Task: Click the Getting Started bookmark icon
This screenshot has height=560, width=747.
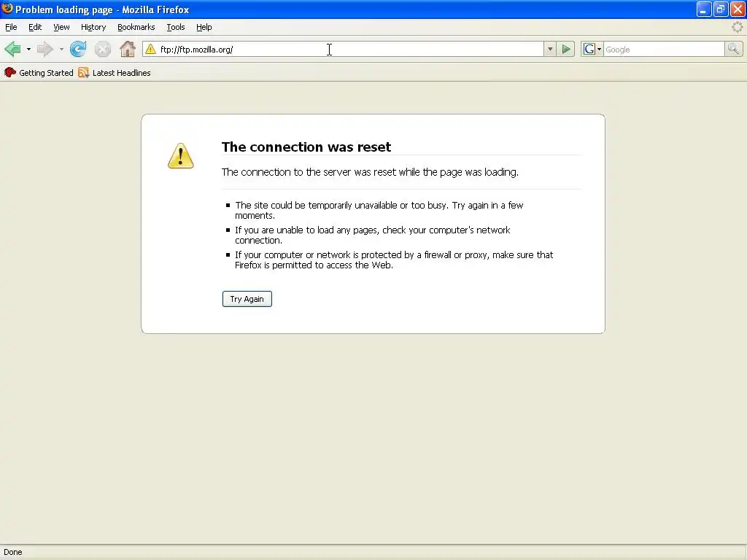Action: pos(10,72)
